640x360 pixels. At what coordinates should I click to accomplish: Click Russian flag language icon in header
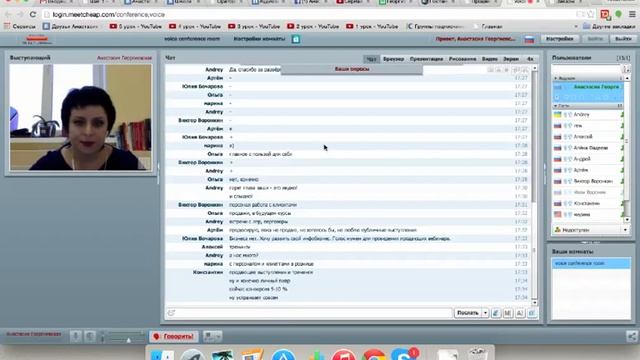tap(529, 39)
